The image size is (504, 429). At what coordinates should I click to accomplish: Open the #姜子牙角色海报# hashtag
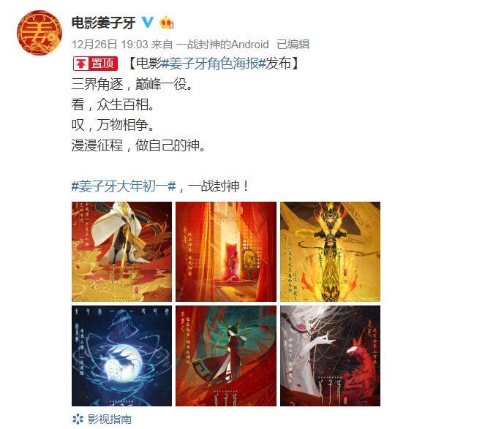point(214,64)
